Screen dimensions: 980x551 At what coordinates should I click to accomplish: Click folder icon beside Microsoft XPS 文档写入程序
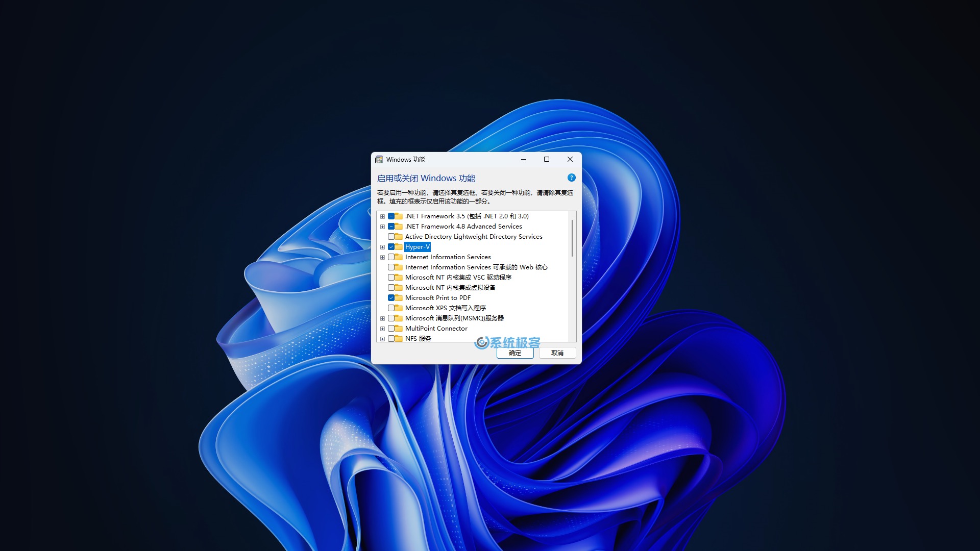[399, 308]
